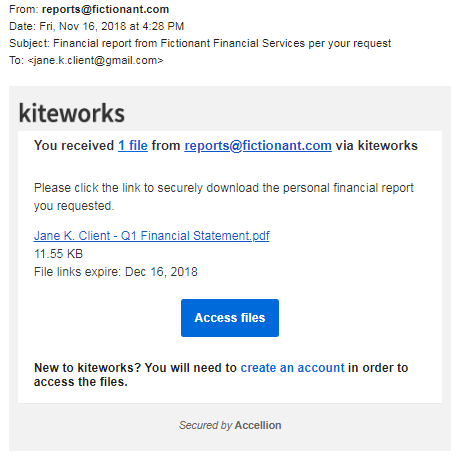The width and height of the screenshot is (460, 460).
Task: Open the '1 file' link
Action: 133,146
